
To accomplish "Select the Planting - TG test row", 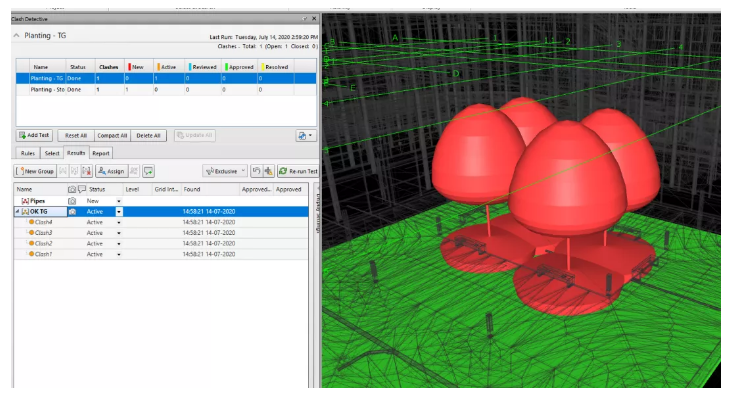I will [166, 79].
